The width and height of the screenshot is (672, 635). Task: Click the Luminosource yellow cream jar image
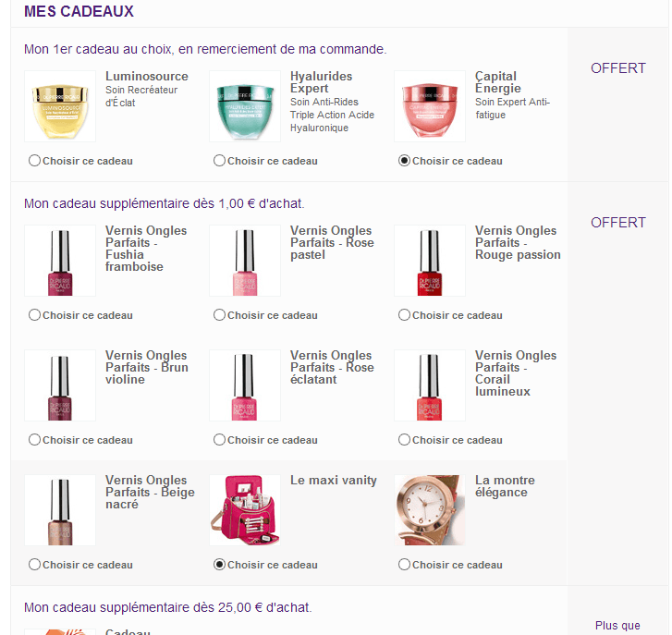(x=60, y=106)
